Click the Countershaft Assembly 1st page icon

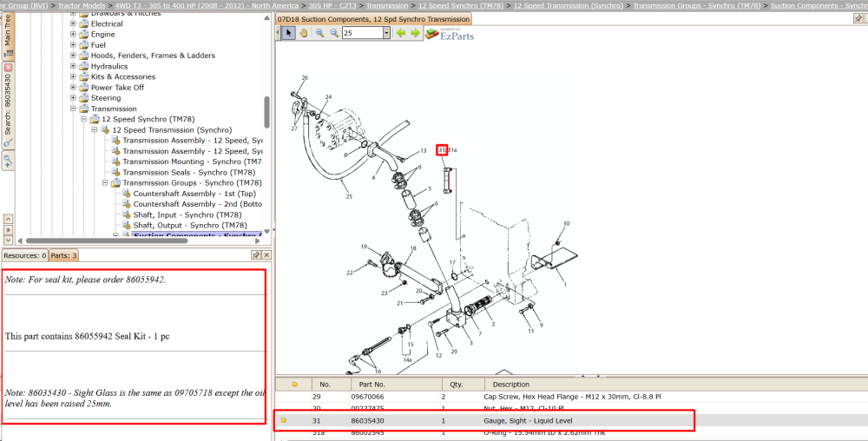pos(126,194)
